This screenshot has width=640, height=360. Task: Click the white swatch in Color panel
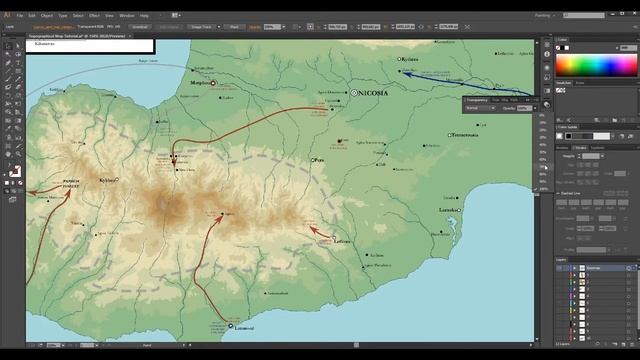point(567,48)
